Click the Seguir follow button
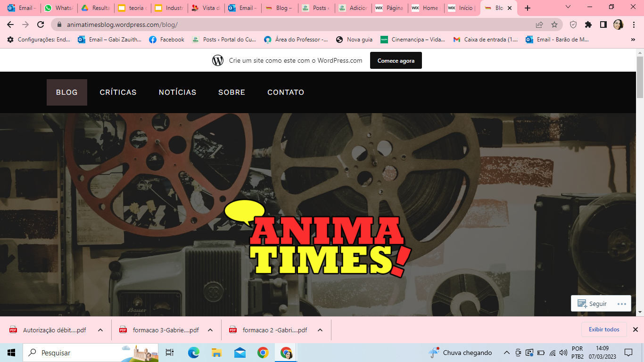This screenshot has height=362, width=644. pyautogui.click(x=592, y=304)
